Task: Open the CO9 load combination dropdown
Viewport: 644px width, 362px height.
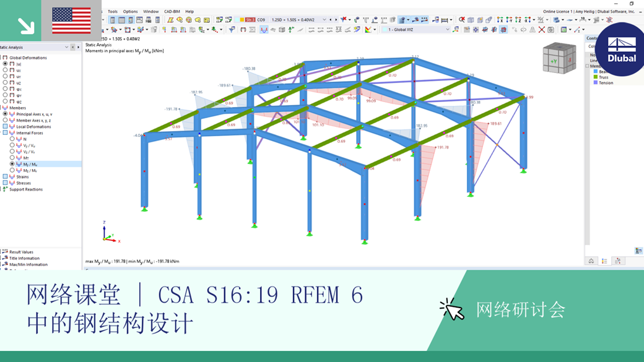Action: coord(324,20)
